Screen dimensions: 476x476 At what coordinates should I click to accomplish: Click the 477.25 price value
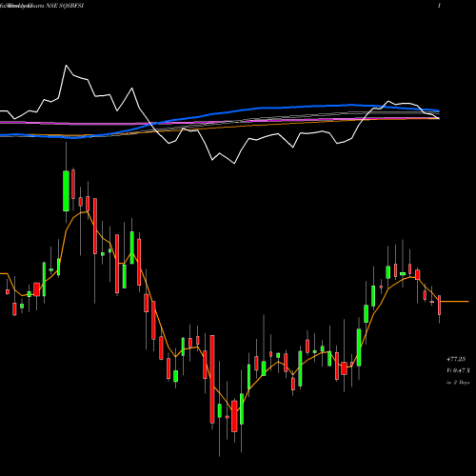coord(456,359)
